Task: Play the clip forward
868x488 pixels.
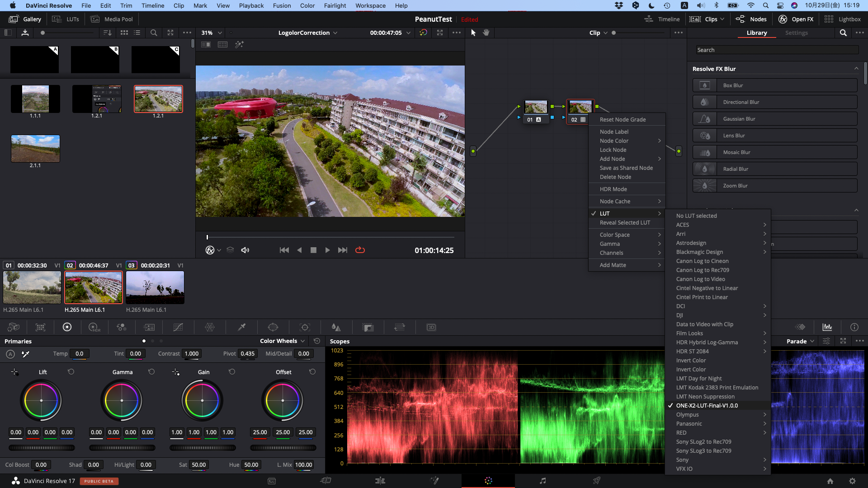Action: 327,250
